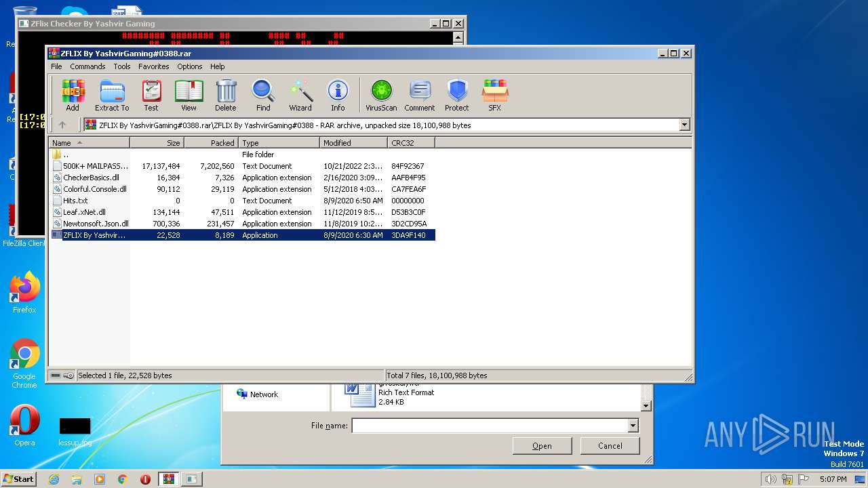Sort files by Name column
868x488 pixels.
(90, 142)
